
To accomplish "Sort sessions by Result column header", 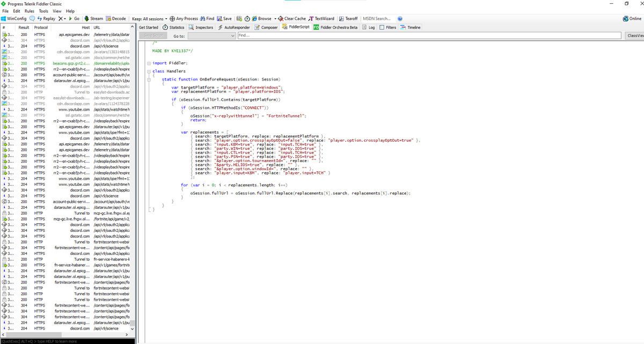I will click(x=24, y=27).
